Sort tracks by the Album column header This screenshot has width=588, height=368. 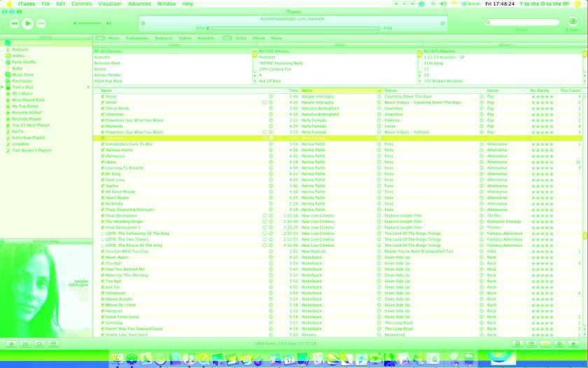[433, 90]
